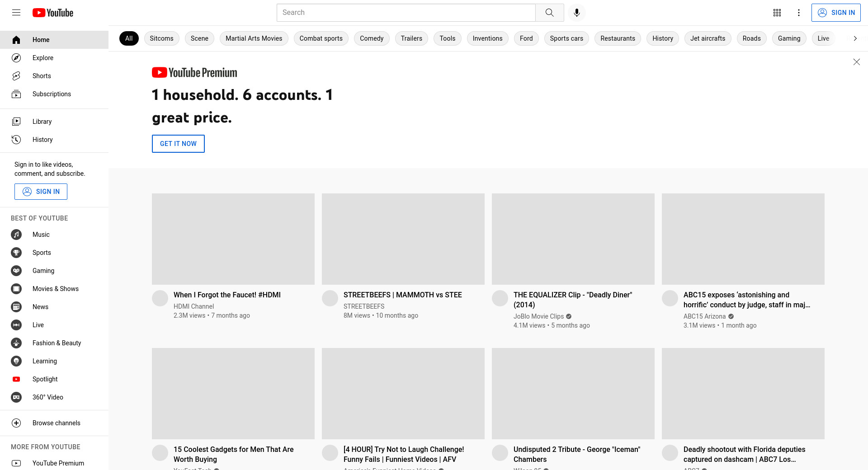Open the three-dot settings menu
Screen dimensions: 868x470
(x=799, y=13)
